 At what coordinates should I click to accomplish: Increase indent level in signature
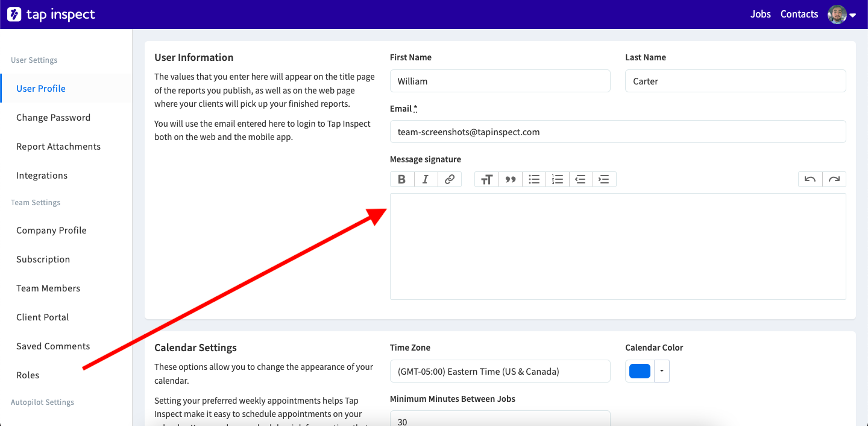click(x=604, y=179)
